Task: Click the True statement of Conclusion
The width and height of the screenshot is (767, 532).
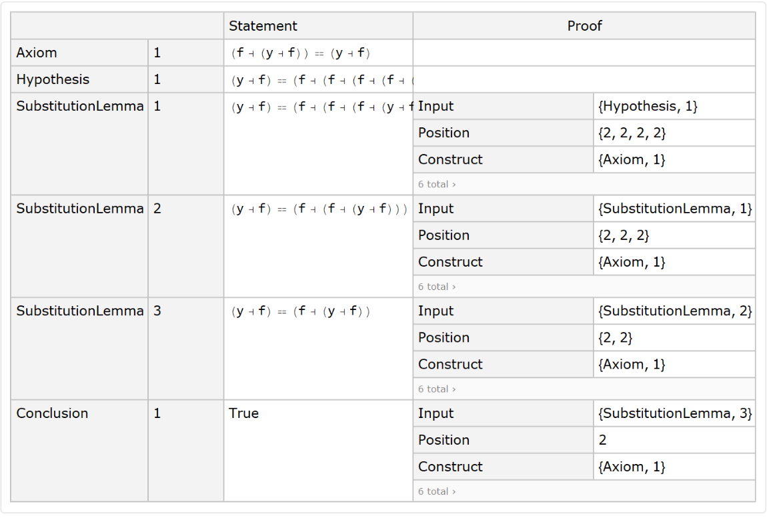Action: tap(243, 413)
